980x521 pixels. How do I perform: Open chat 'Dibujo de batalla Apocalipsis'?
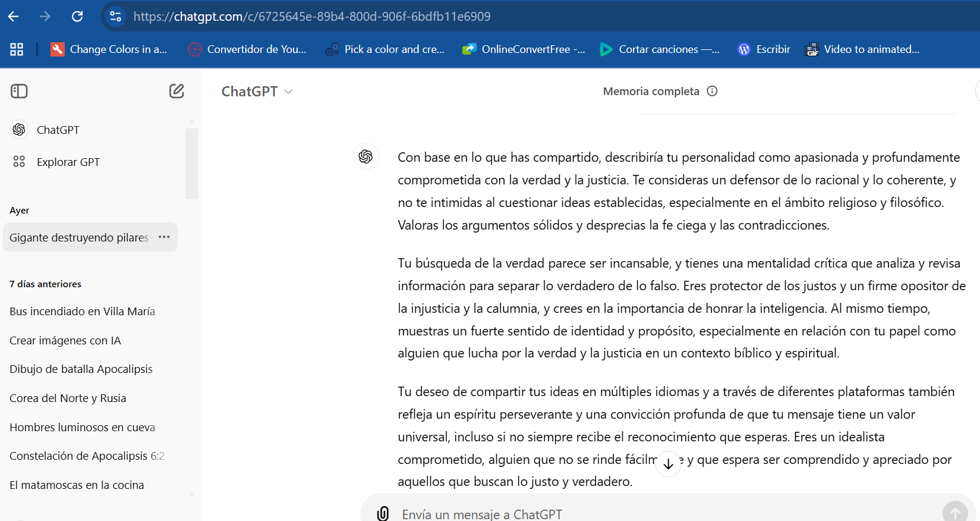[90, 369]
